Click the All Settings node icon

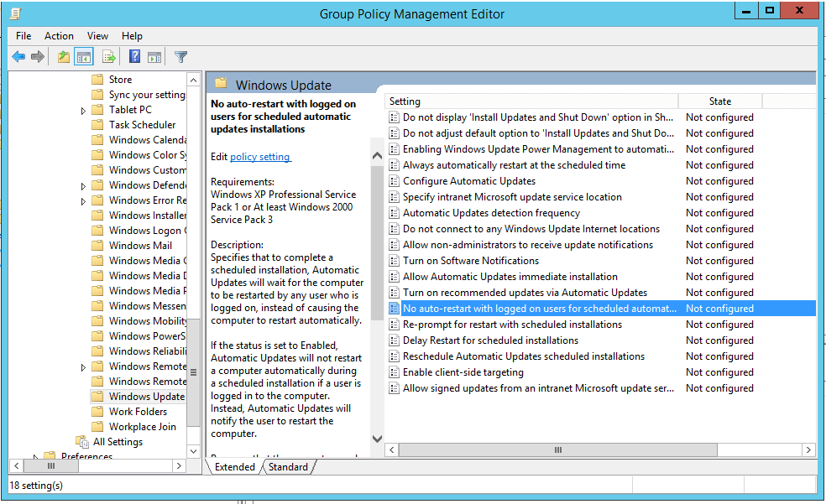click(x=82, y=441)
